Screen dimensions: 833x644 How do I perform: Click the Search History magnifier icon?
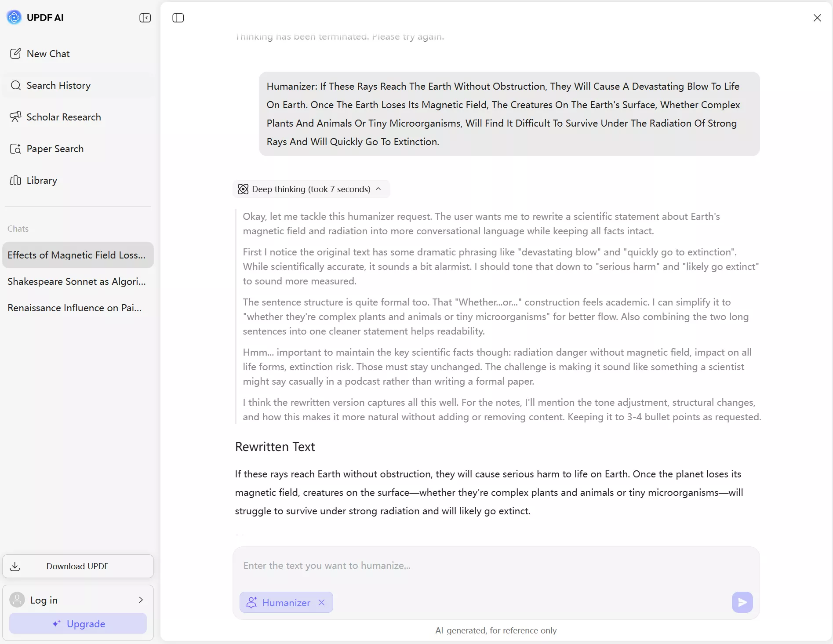coord(15,85)
